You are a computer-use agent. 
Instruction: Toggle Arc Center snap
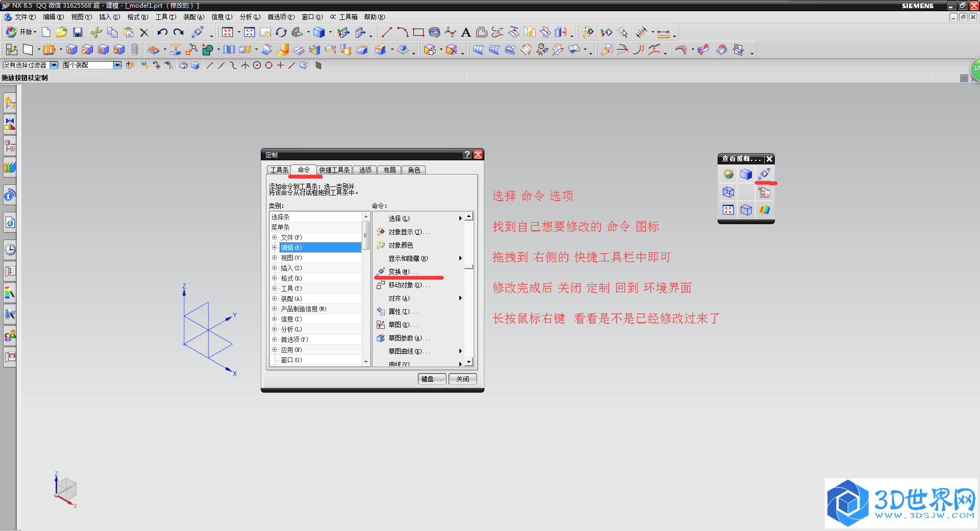coord(257,65)
